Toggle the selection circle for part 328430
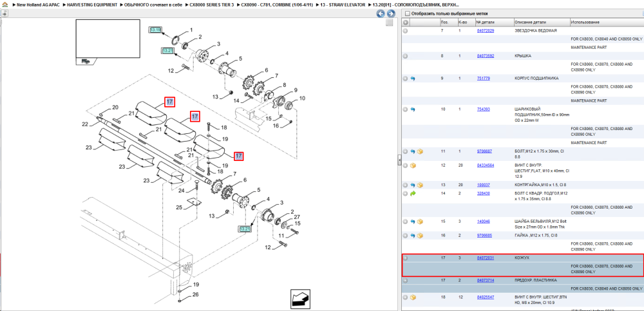This screenshot has height=311, width=644. click(405, 194)
